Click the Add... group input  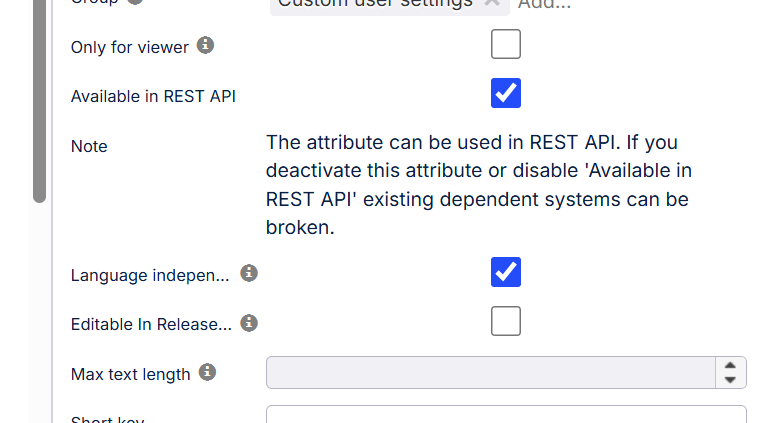pos(545,4)
